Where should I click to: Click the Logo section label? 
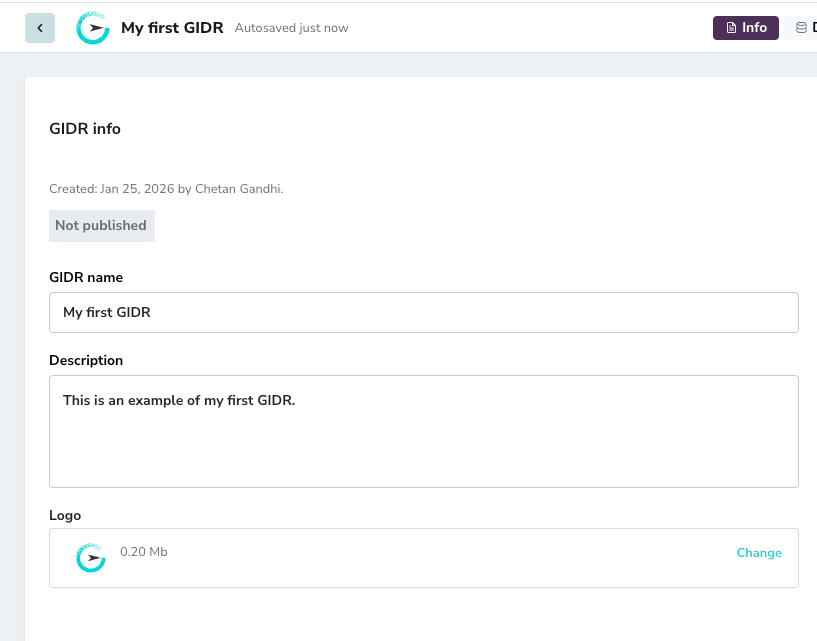[x=65, y=515]
